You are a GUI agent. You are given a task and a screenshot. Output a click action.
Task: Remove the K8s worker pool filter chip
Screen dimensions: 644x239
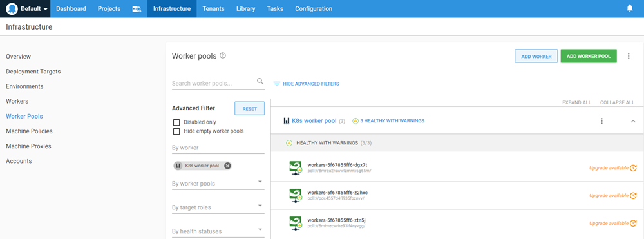click(227, 166)
